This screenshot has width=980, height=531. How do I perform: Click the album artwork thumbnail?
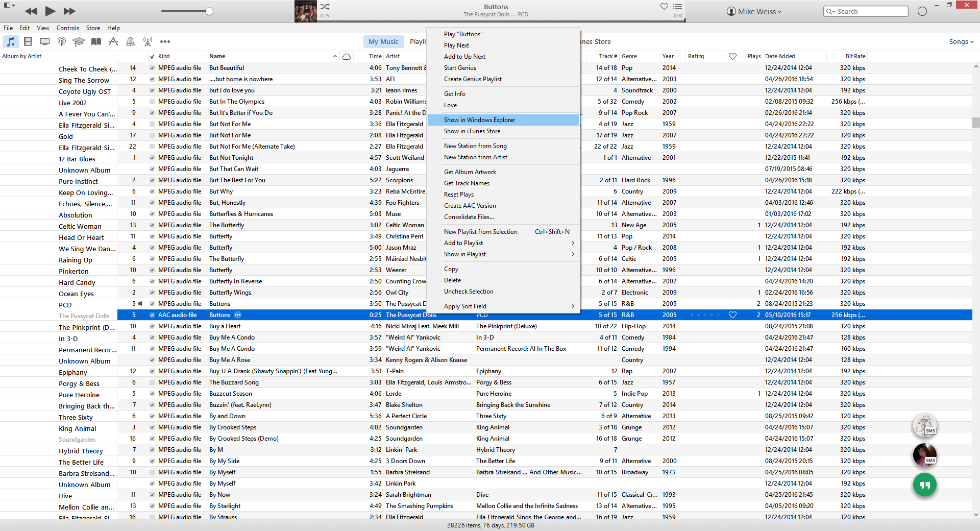[x=306, y=11]
